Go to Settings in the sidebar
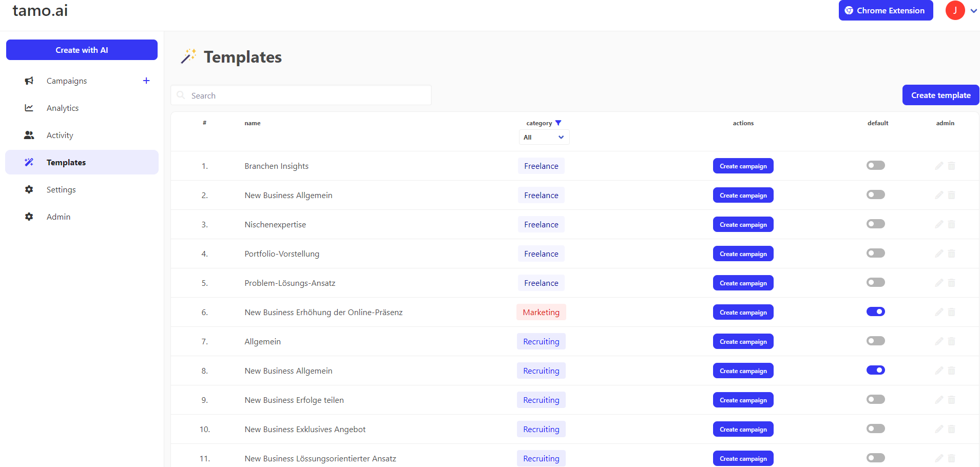This screenshot has width=980, height=467. click(x=61, y=189)
